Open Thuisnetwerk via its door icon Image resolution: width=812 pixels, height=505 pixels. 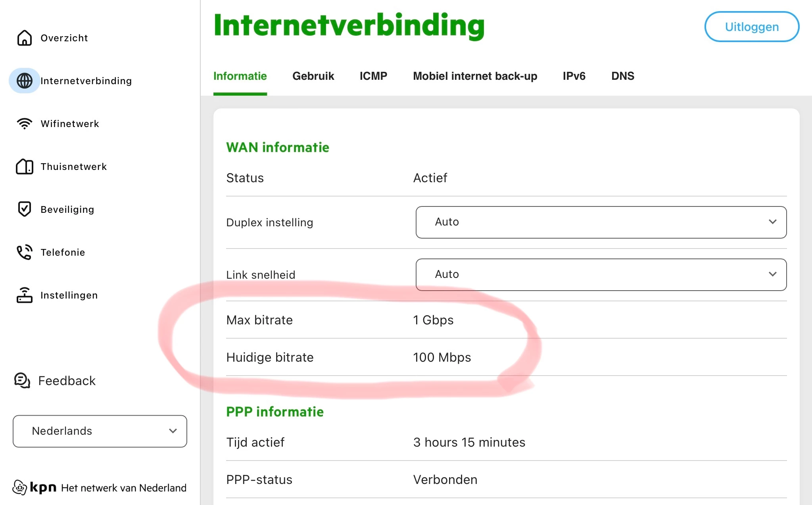pyautogui.click(x=24, y=166)
